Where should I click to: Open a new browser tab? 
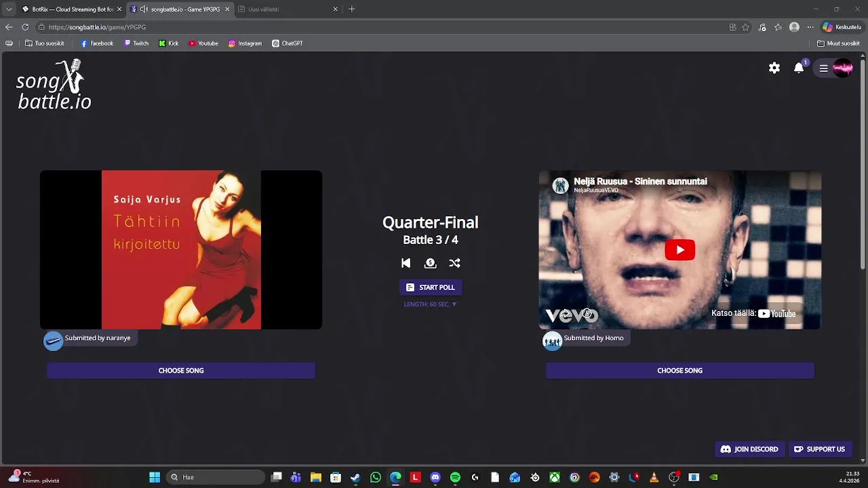pos(351,9)
